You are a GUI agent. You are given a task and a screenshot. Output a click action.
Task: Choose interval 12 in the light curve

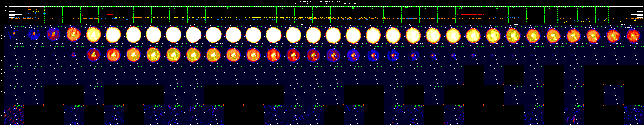250,15
